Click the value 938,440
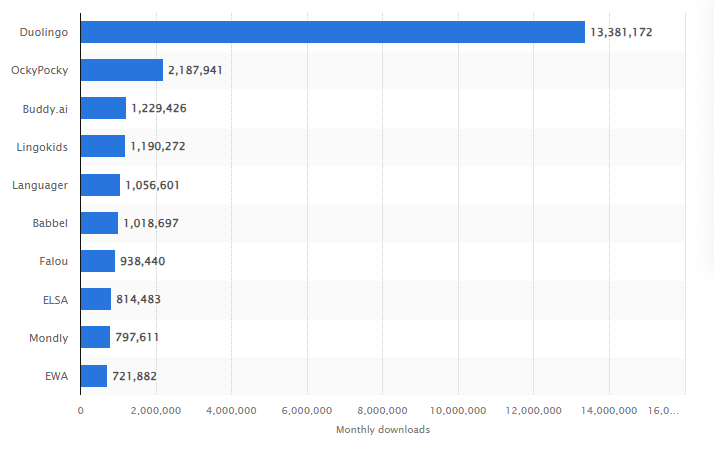Viewport: 714px width, 458px height. (x=143, y=261)
